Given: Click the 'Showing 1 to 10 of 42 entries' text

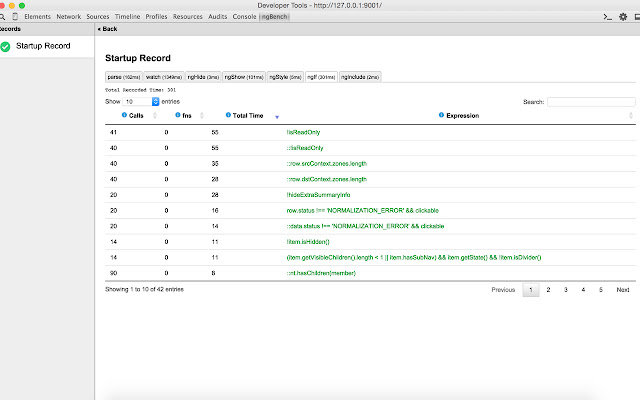Looking at the screenshot, I should pos(144,289).
